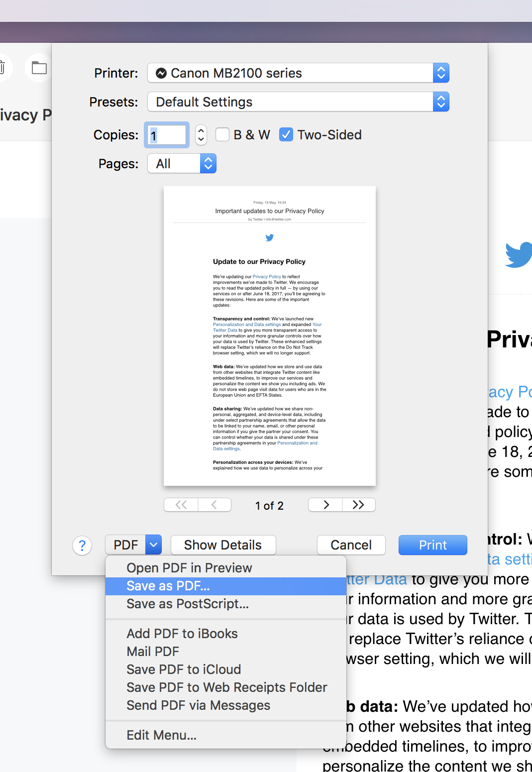Enable the B & W checkbox
The width and height of the screenshot is (532, 772).
[x=222, y=135]
